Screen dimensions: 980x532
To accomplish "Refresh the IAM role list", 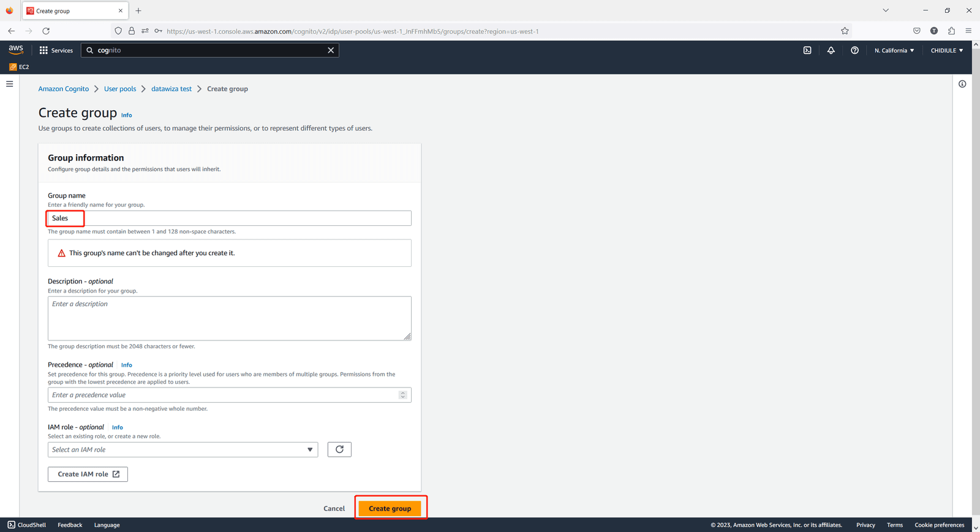I will tap(339, 449).
